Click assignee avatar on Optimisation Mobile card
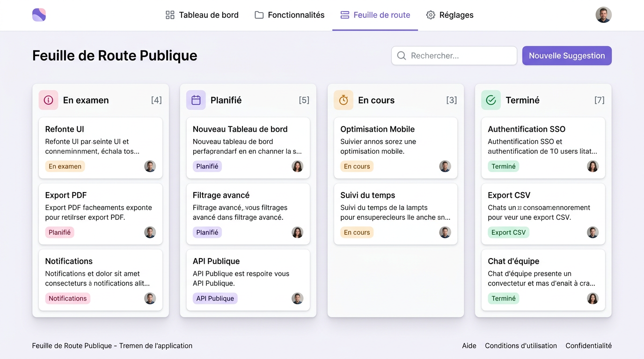 (x=445, y=166)
